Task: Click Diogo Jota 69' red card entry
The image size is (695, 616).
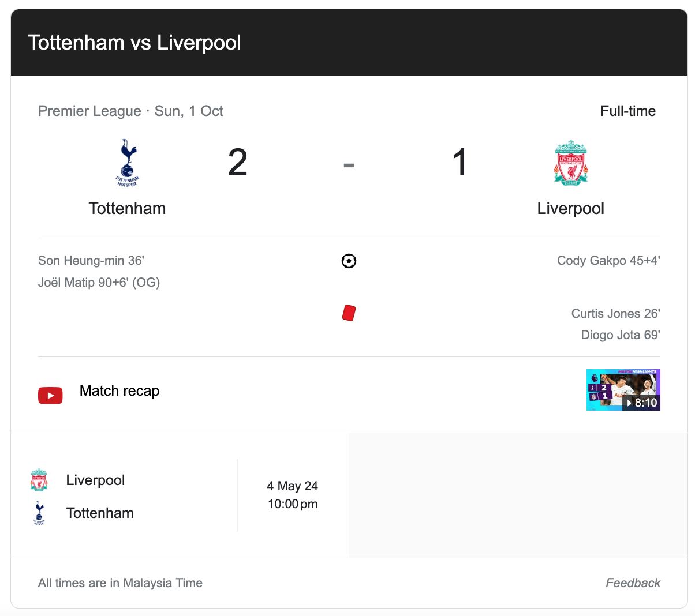Action: (x=621, y=335)
